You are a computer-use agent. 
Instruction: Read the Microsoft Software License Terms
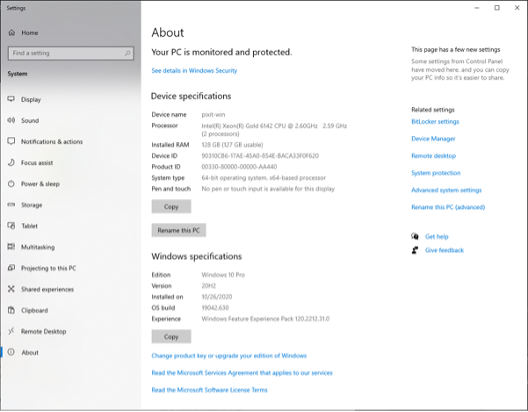[x=209, y=390]
